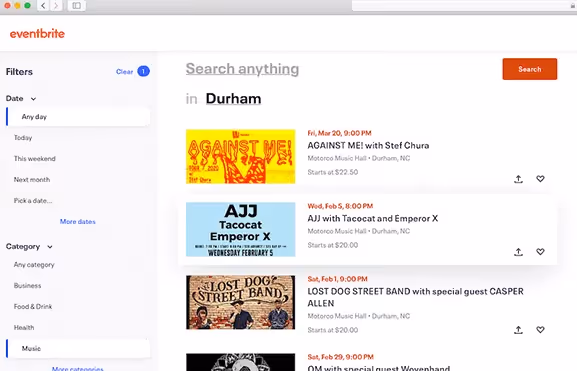The image size is (577, 371).
Task: Change the Durham location field
Action: 233,99
